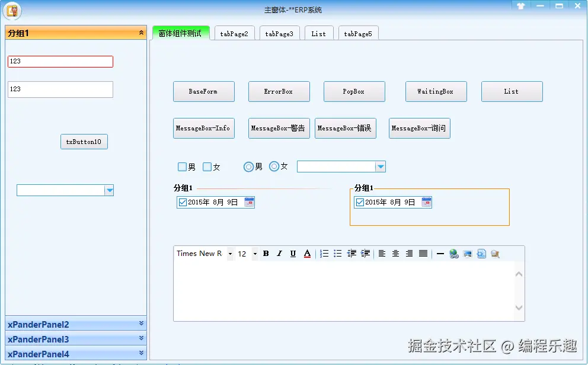Decrease indent in the editor toolbar
This screenshot has height=365, width=588.
point(351,254)
